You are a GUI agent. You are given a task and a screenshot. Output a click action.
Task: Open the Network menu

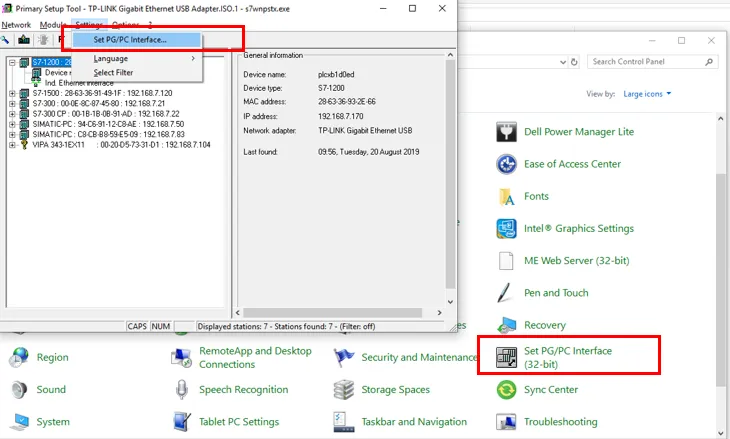[16, 25]
